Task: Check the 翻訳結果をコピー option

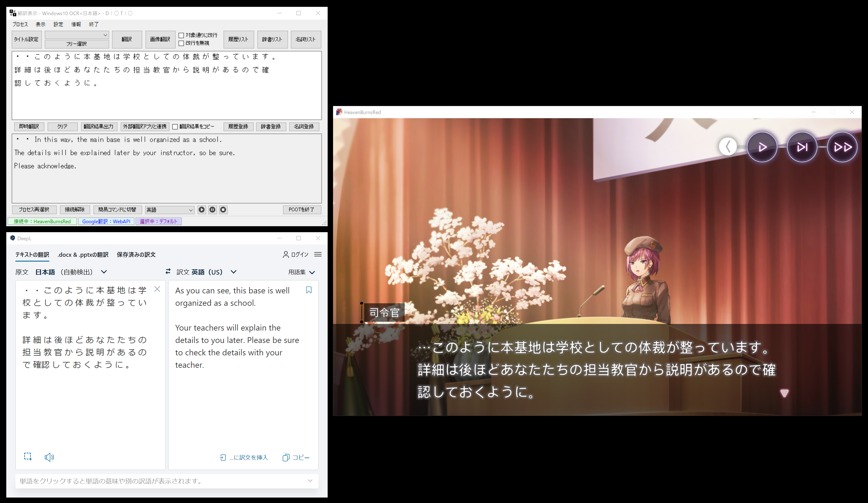Action: (x=175, y=127)
